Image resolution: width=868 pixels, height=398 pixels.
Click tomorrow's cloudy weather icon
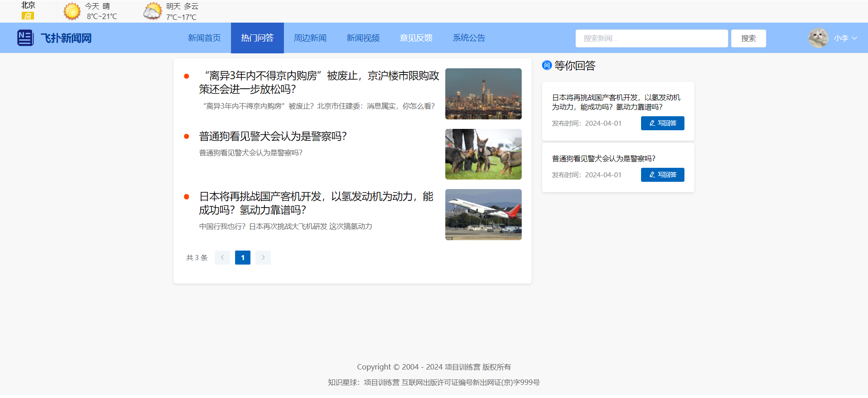coord(152,11)
